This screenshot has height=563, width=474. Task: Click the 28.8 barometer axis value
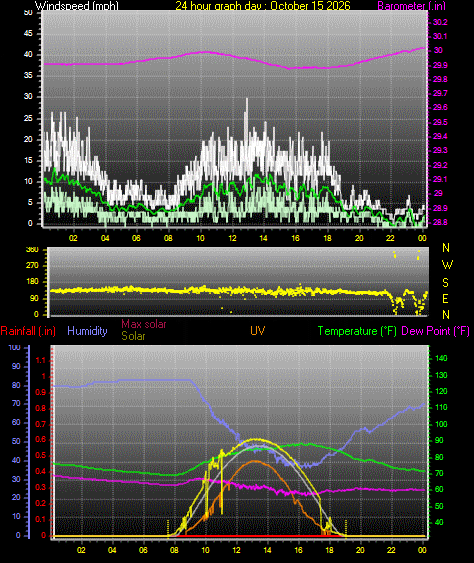point(440,223)
